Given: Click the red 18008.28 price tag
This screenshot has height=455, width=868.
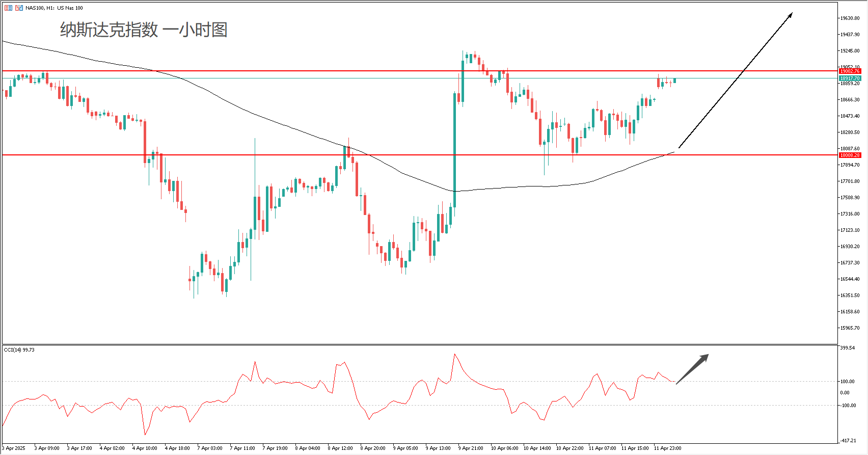Looking at the screenshot, I should pyautogui.click(x=850, y=155).
